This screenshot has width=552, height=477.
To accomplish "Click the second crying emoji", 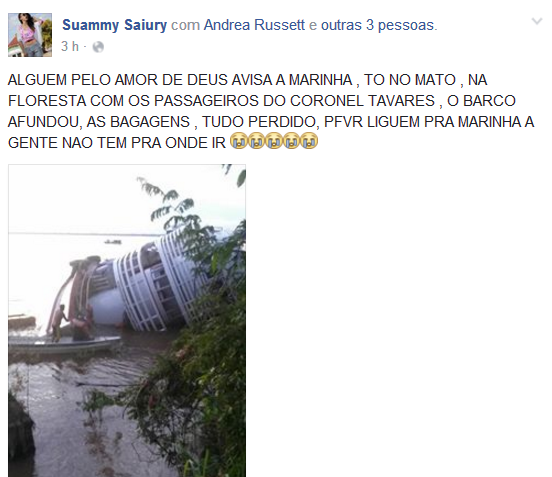I will 256,141.
